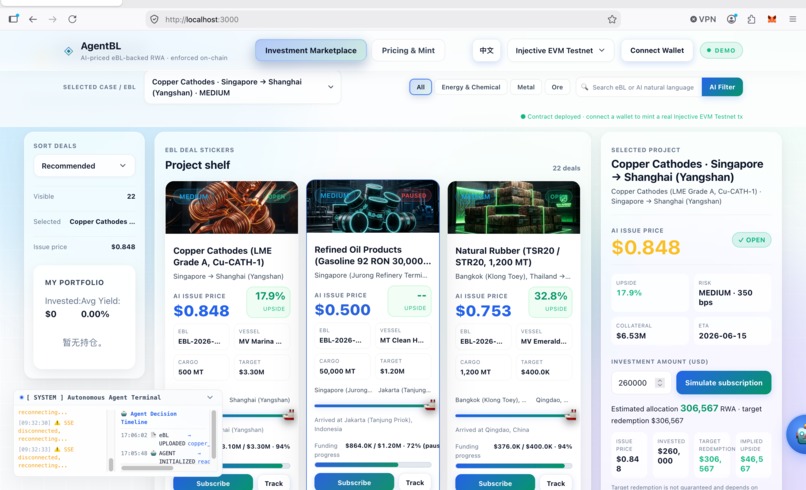The image size is (806, 490).
Task: Toggle the Metal category filter chip
Action: [x=525, y=87]
